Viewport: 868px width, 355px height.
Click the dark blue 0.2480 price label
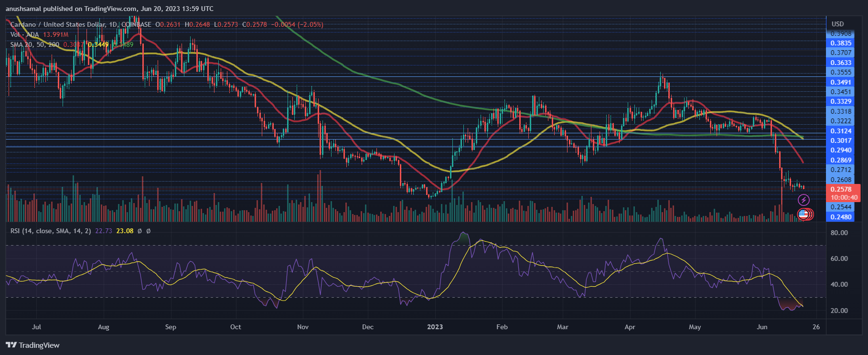[x=840, y=217]
